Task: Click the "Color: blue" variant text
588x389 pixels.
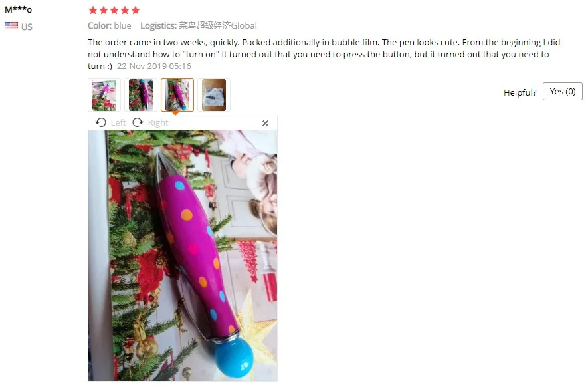Action: pos(110,25)
